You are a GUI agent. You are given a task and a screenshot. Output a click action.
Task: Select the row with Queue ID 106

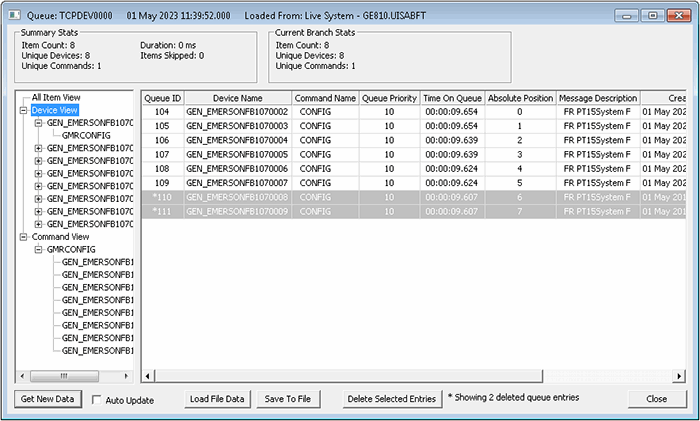414,140
